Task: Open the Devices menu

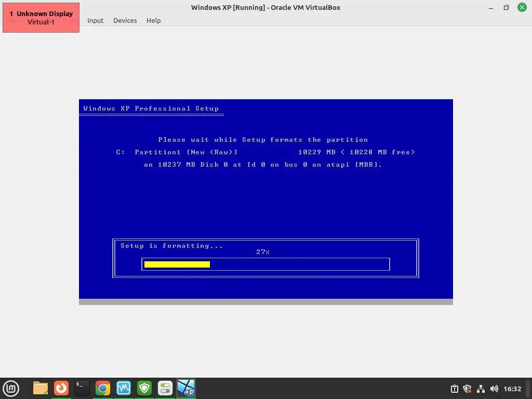Action: tap(125, 20)
